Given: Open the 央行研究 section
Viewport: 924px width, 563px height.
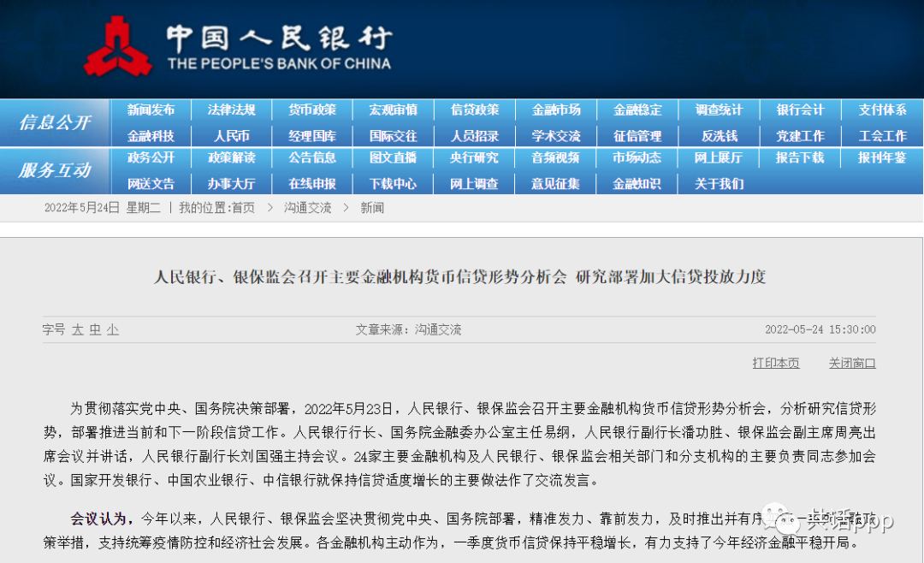Looking at the screenshot, I should (474, 157).
